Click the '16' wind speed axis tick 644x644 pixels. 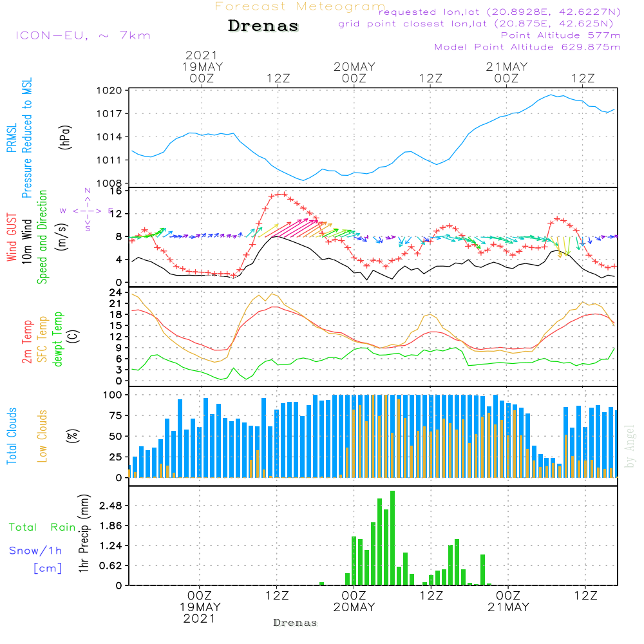116,191
